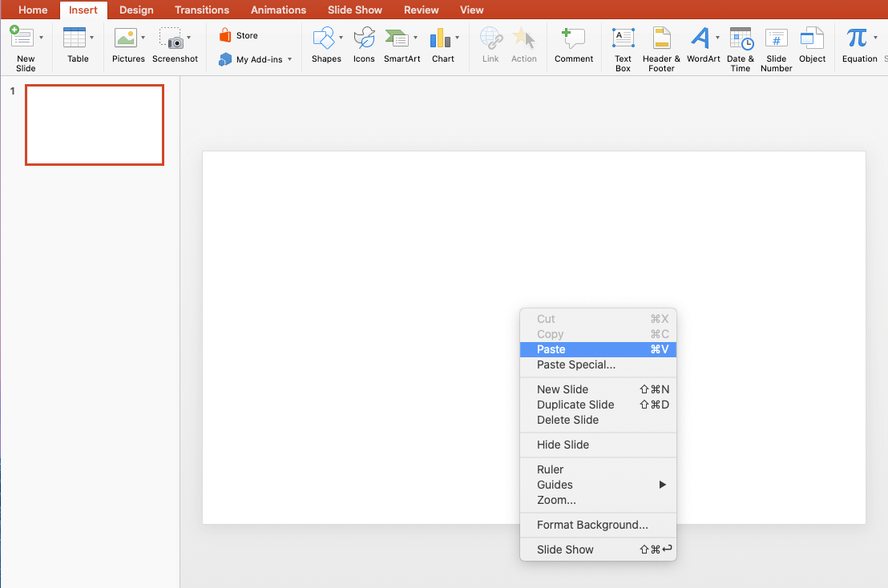Click the Pictures icon
Screen dimensions: 888x588
tap(126, 38)
